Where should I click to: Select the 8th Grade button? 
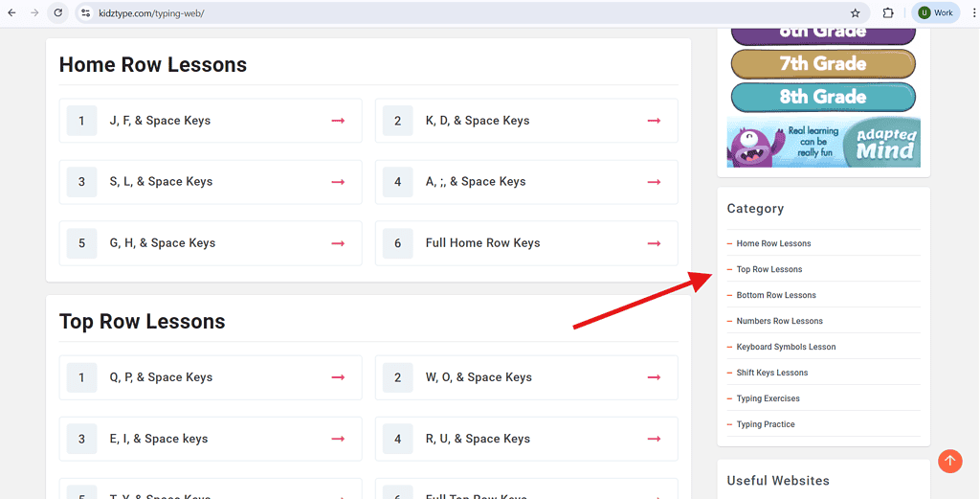point(823,97)
